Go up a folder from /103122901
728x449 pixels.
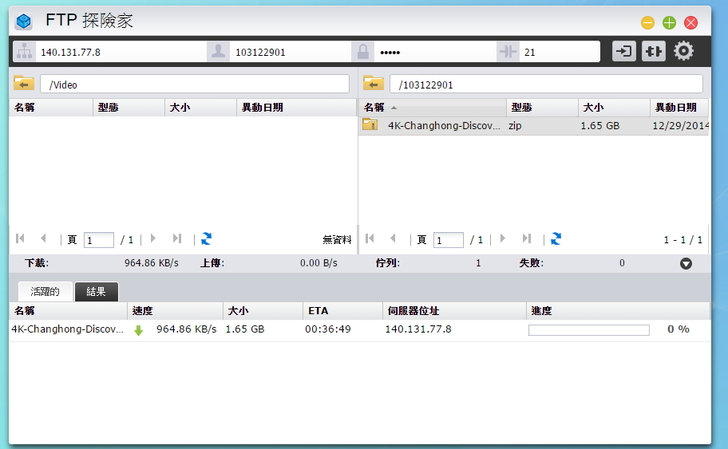coord(373,84)
